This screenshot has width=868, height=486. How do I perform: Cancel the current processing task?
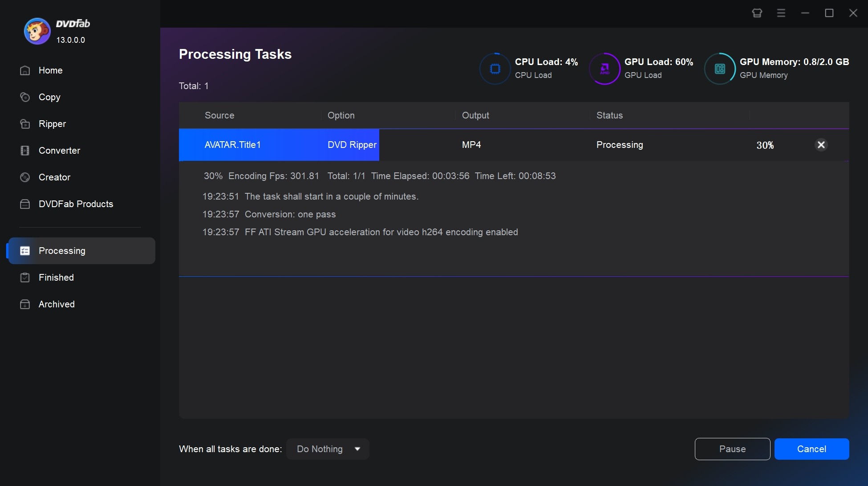[812, 449]
